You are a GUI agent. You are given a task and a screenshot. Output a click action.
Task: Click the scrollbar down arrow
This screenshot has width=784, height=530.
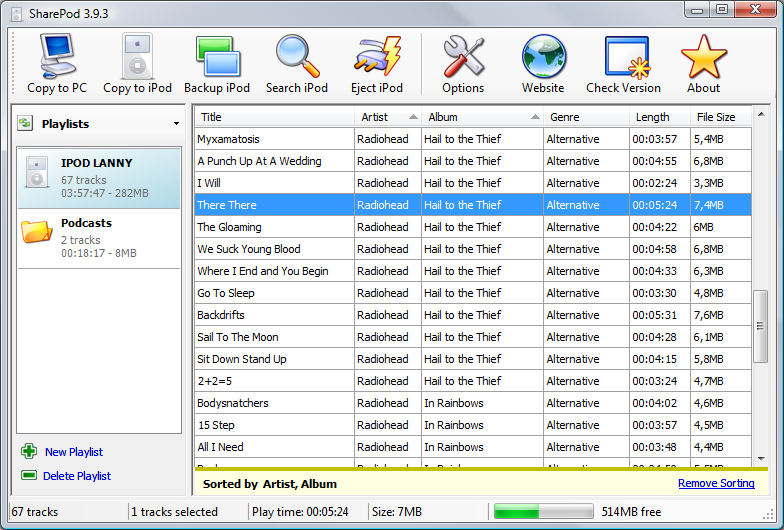pos(761,458)
